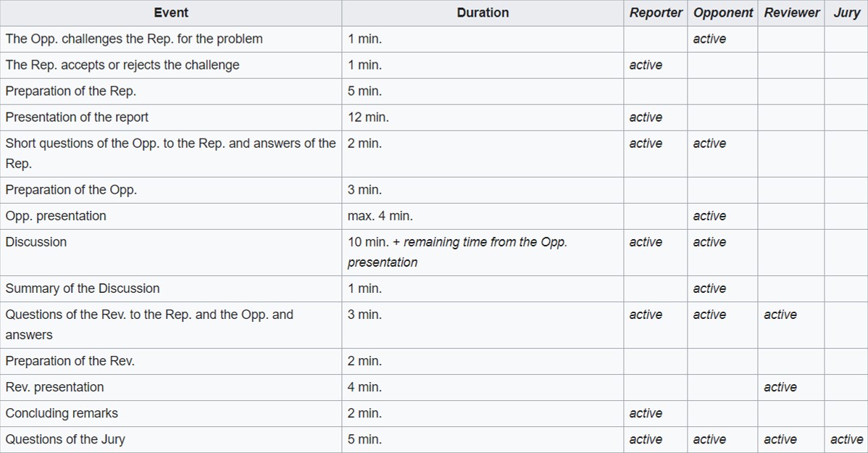Select 'Summary of the Discussion' cell
Viewport: 868px width, 453px height.
(171, 288)
